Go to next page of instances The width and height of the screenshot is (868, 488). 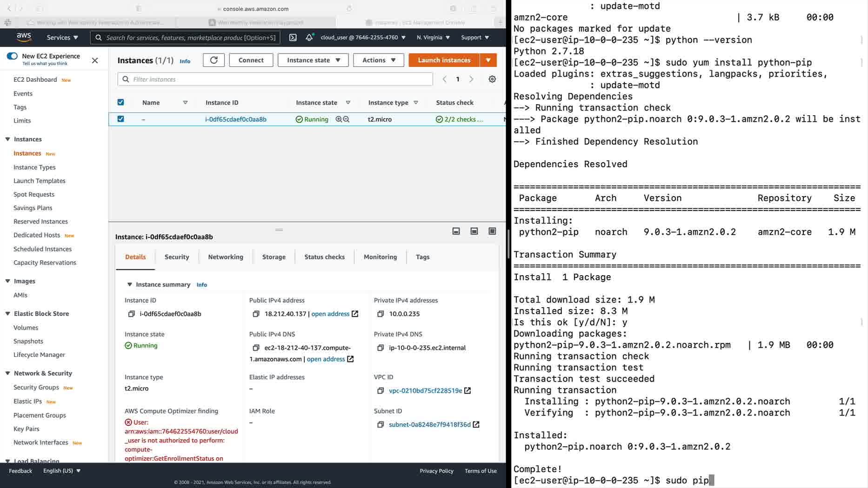tap(471, 79)
